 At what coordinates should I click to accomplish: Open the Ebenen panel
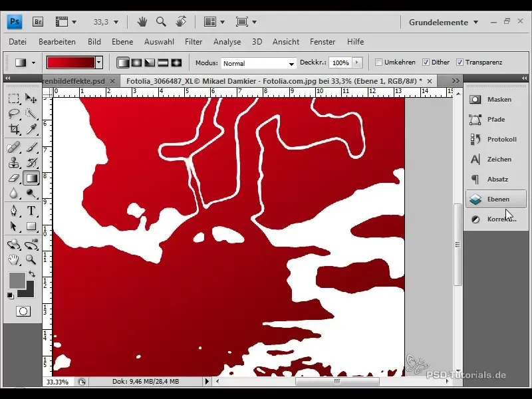click(495, 199)
